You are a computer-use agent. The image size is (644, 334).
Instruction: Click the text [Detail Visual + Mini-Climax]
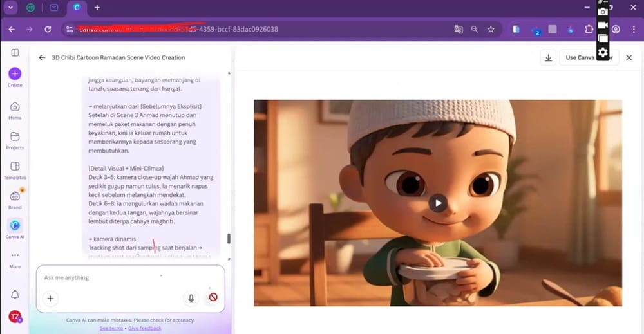(126, 168)
